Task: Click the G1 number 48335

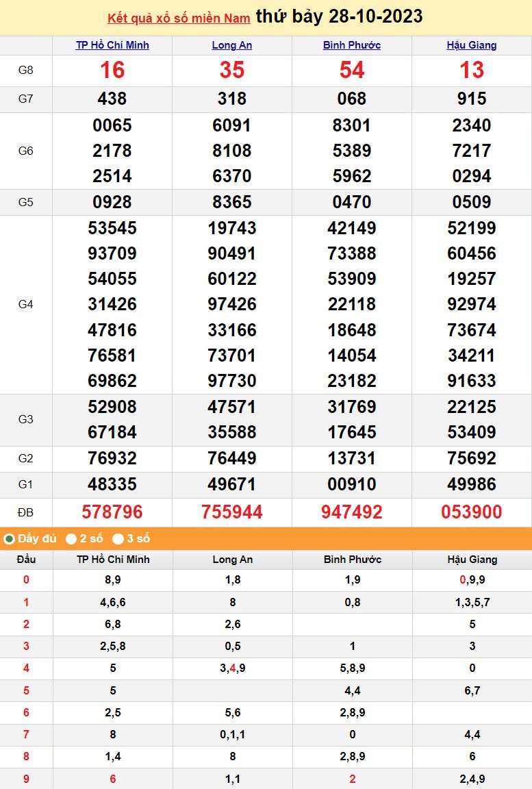Action: coord(112,484)
